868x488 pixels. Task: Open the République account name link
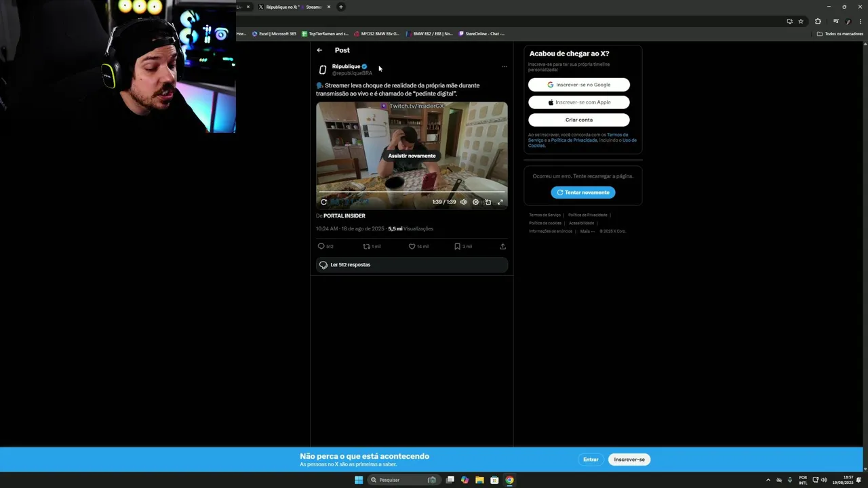(346, 66)
